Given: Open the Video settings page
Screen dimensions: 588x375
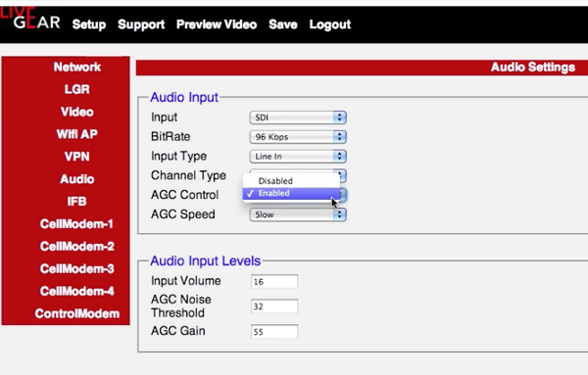Looking at the screenshot, I should [x=76, y=112].
